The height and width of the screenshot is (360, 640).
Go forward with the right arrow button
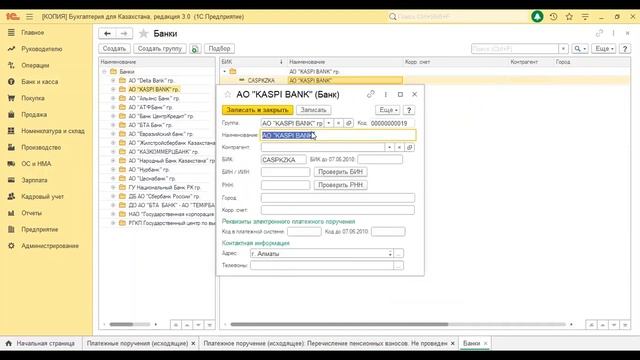(124, 33)
